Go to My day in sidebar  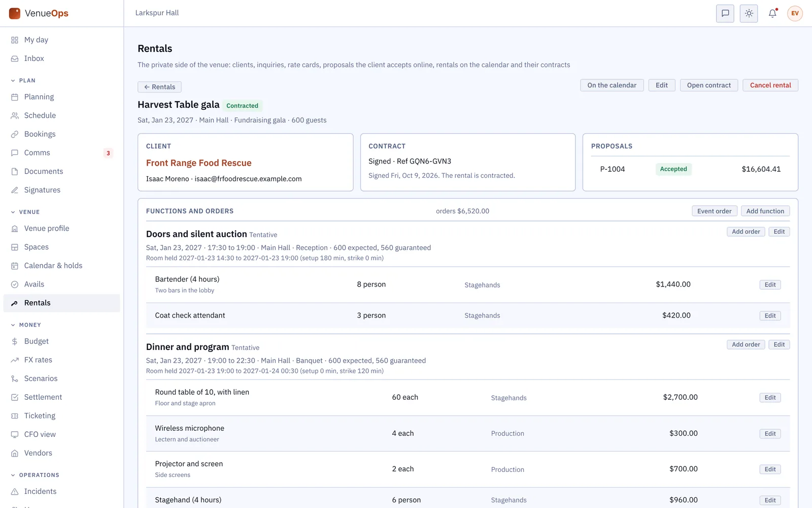pyautogui.click(x=61, y=40)
